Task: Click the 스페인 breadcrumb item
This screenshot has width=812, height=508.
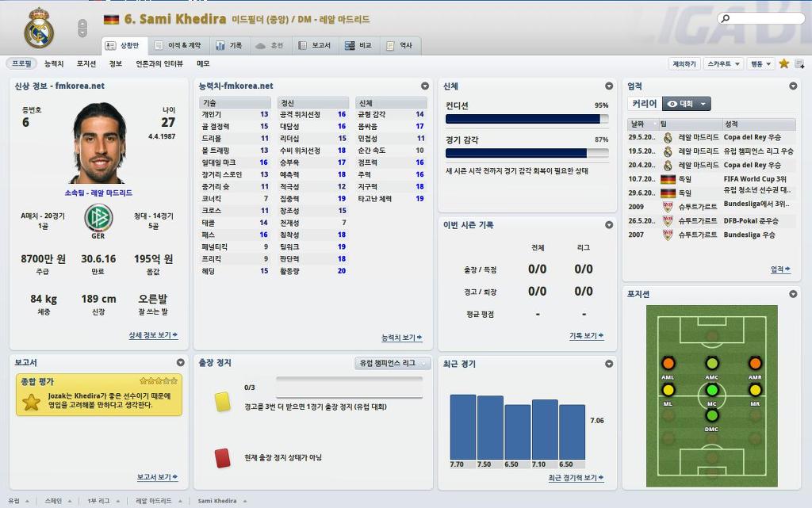Action: (53, 501)
